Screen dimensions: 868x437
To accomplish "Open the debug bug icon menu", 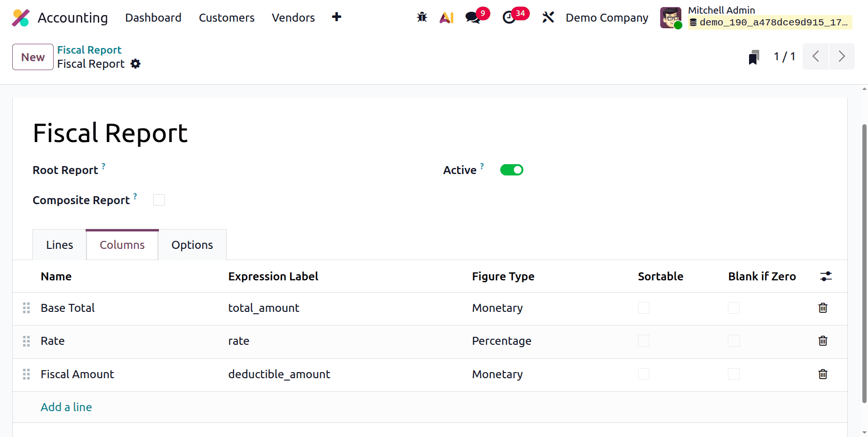I will [422, 17].
